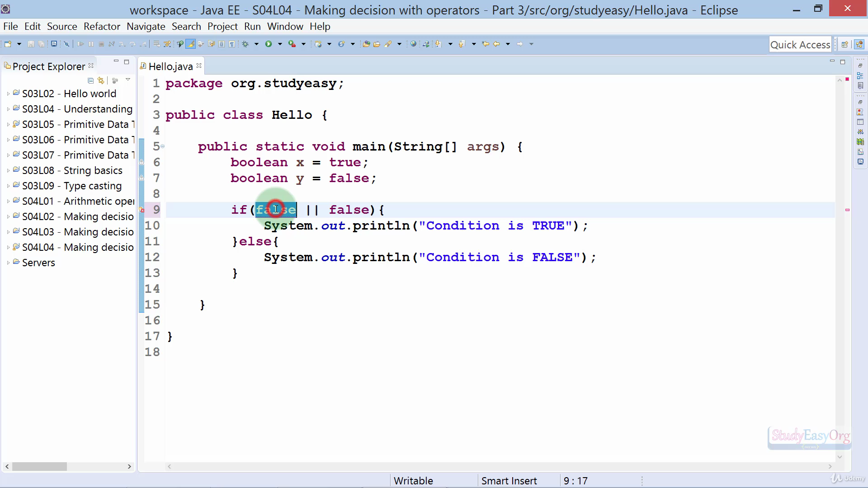Click the Last Edit Location icon

486,44
